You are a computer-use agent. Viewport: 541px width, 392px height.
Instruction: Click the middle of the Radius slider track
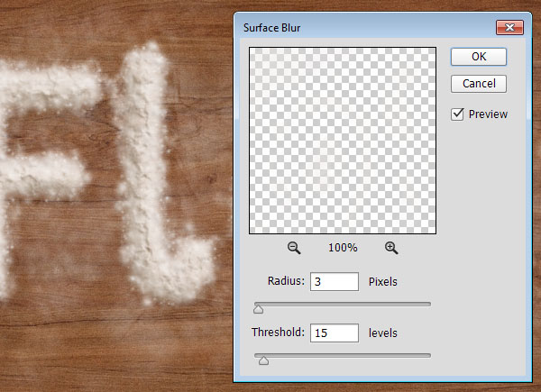pyautogui.click(x=343, y=304)
